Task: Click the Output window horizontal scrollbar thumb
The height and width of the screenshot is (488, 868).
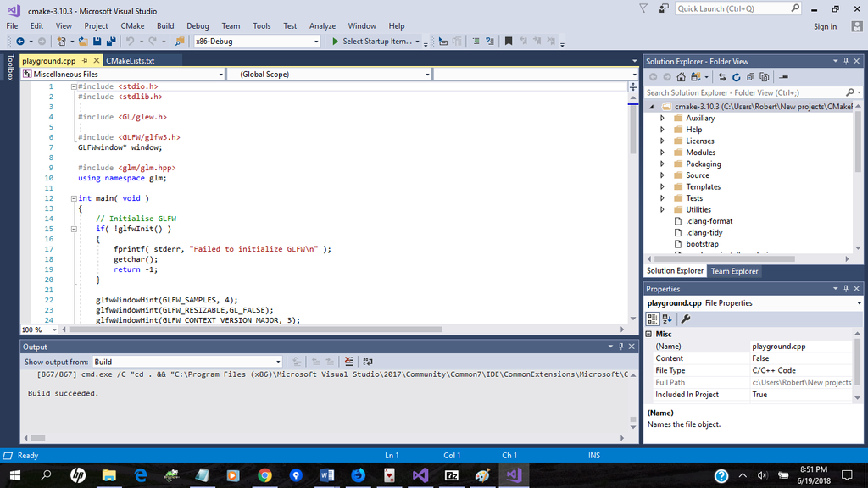Action: click(37, 438)
